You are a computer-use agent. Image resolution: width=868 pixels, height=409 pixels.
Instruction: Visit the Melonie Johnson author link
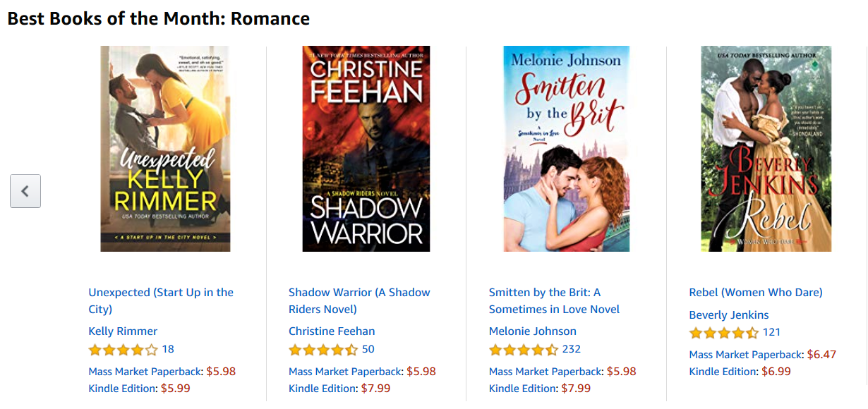533,331
